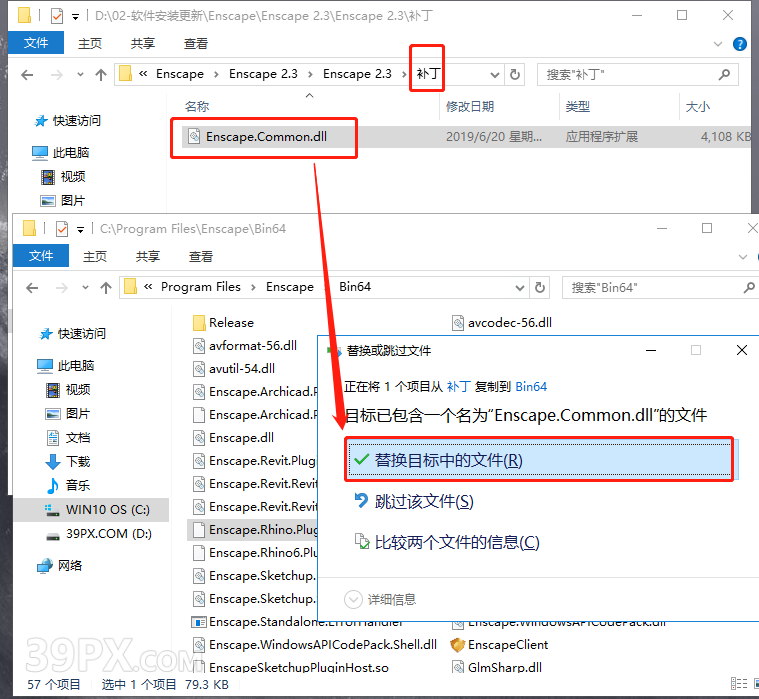The height and width of the screenshot is (699, 759).
Task: Open the 共享 tab in the top window
Action: pos(143,43)
